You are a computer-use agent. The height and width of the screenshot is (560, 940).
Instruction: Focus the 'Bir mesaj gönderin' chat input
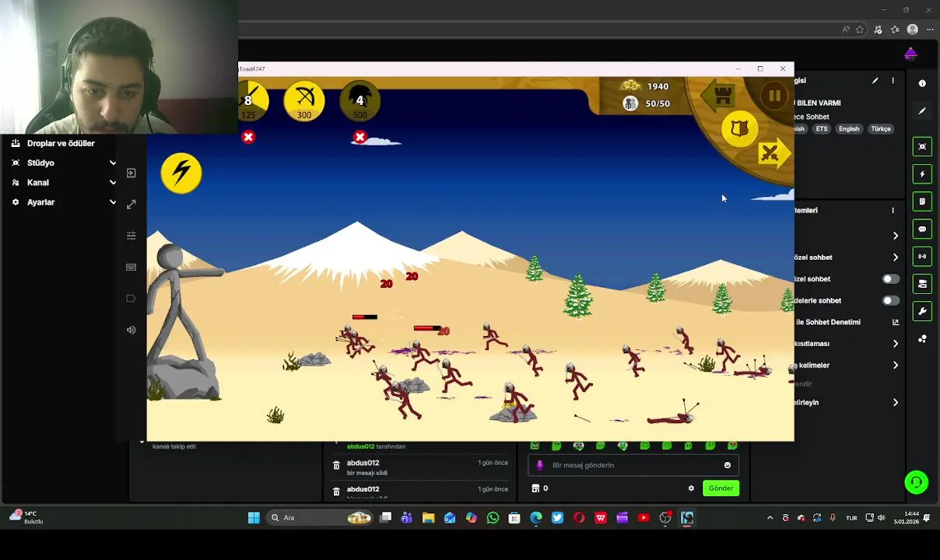pyautogui.click(x=632, y=465)
